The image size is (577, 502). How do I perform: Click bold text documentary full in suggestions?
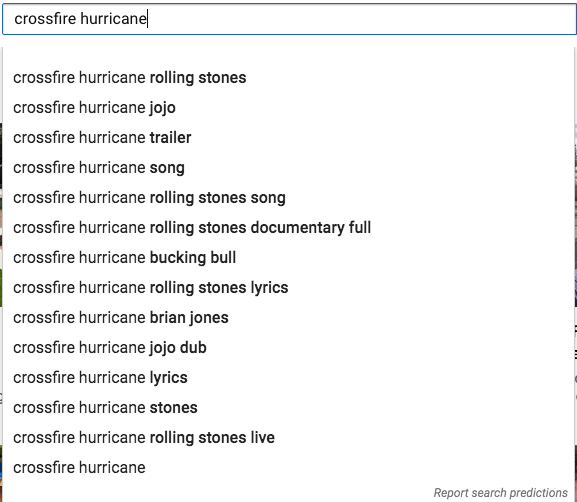tap(311, 228)
